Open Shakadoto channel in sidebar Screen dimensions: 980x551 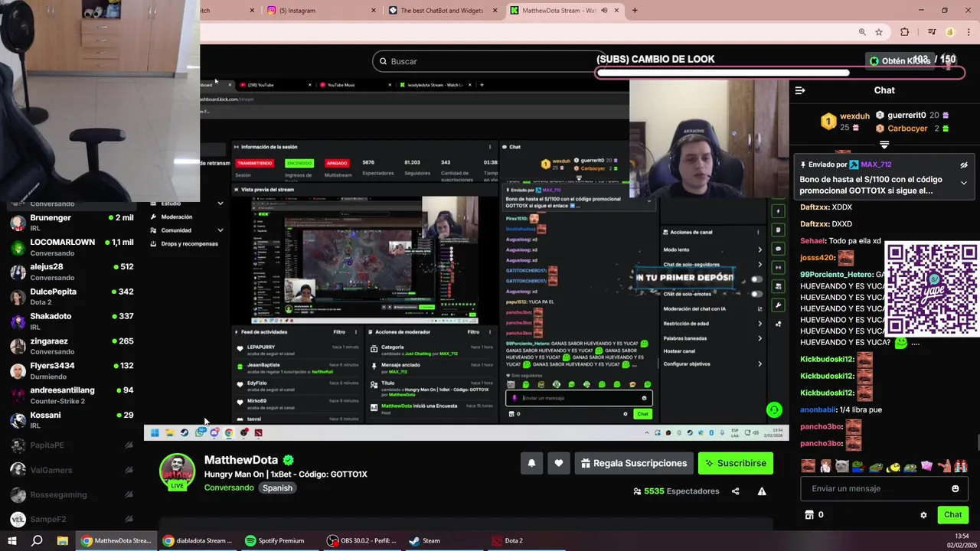tap(72, 321)
